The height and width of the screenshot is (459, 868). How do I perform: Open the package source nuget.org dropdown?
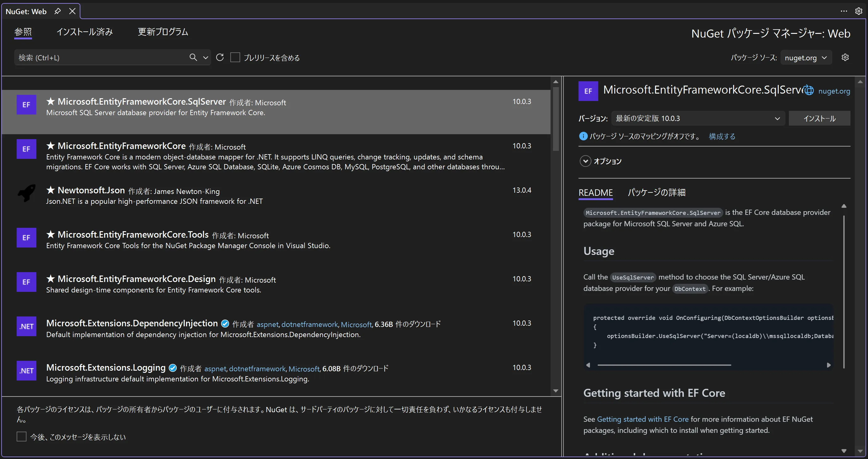806,58
